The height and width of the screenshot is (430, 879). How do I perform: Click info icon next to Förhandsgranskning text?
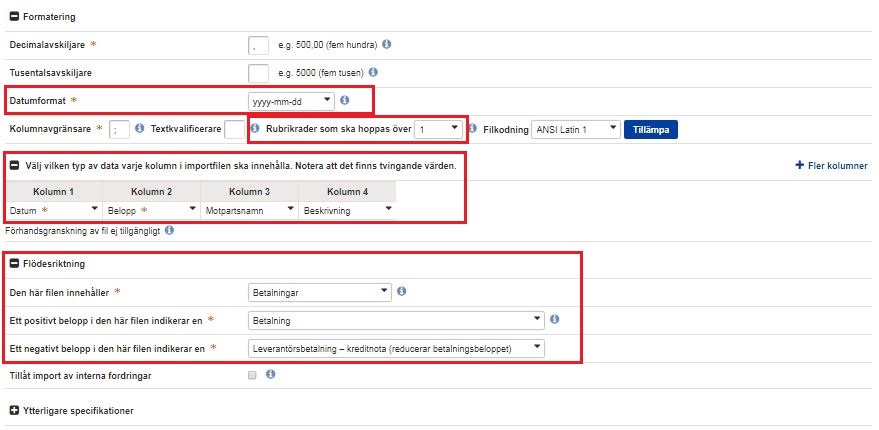(x=170, y=231)
